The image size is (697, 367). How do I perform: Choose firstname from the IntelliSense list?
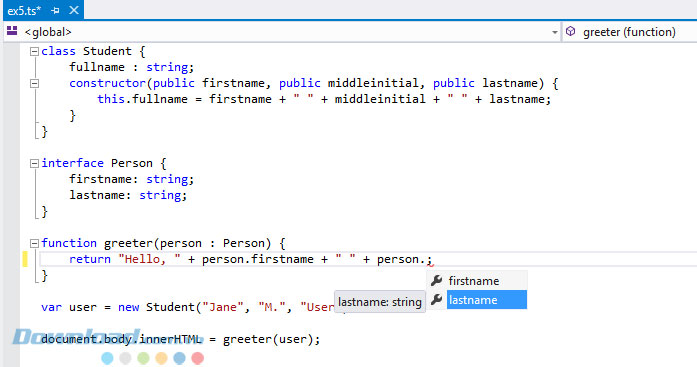(x=477, y=281)
